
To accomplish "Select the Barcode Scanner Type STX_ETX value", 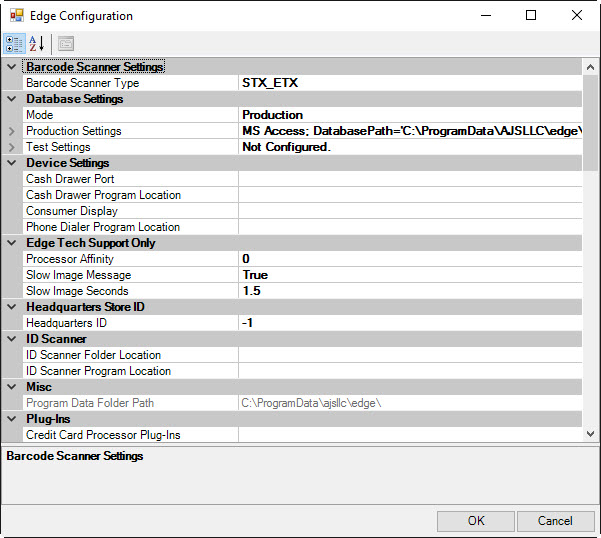I will (410, 83).
